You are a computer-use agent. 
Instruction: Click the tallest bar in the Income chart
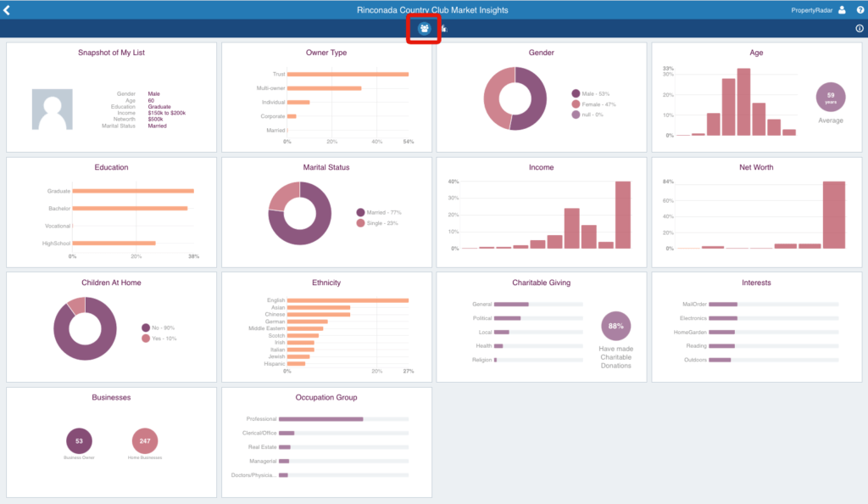[623, 215]
